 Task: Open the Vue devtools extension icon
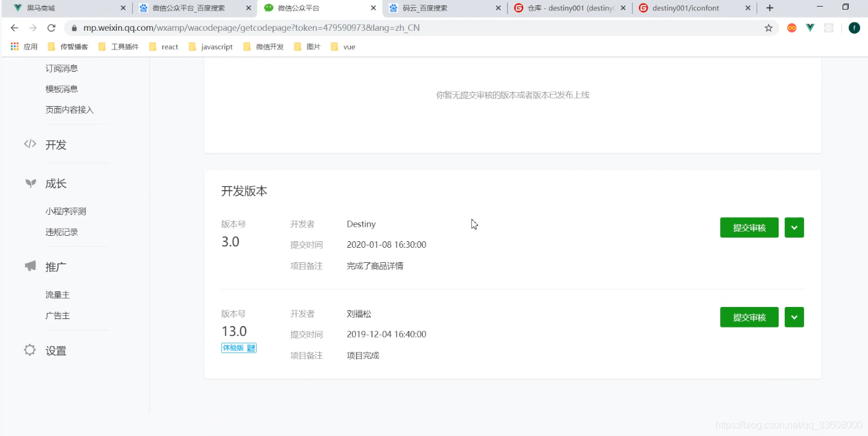(x=810, y=28)
